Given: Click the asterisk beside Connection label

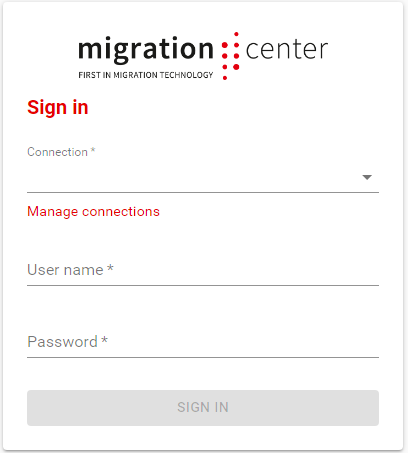Looking at the screenshot, I should click(x=93, y=150).
